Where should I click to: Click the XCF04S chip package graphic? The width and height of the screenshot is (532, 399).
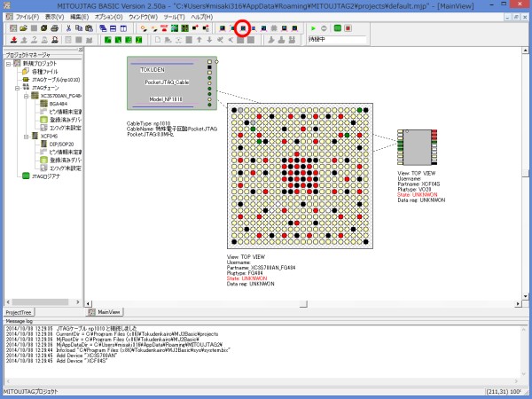coord(414,141)
